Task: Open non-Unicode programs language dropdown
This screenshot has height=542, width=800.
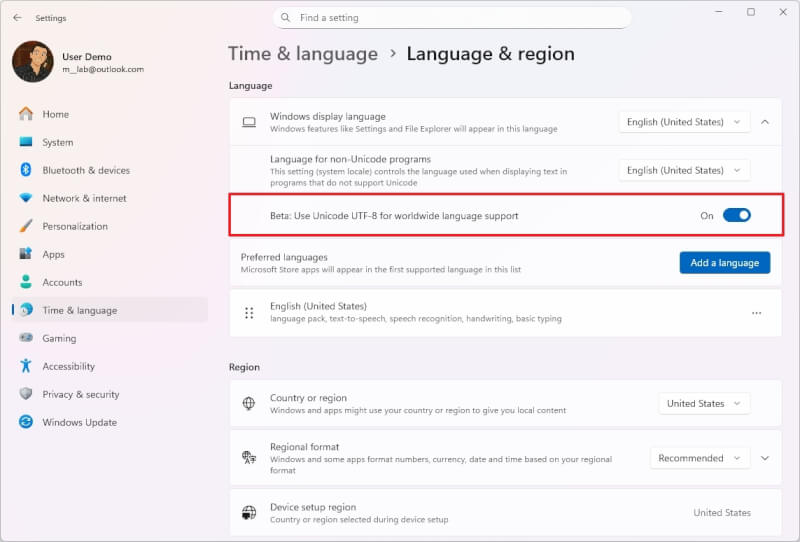Action: 684,170
